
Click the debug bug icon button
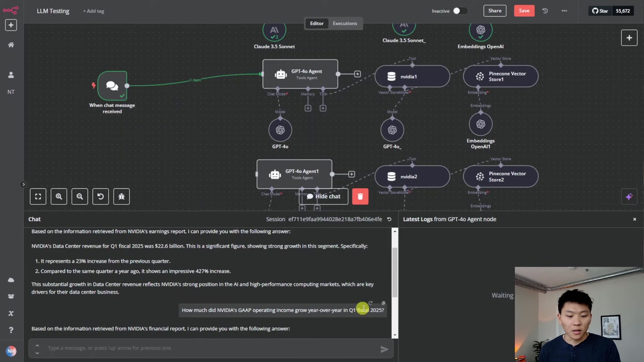coord(121,196)
